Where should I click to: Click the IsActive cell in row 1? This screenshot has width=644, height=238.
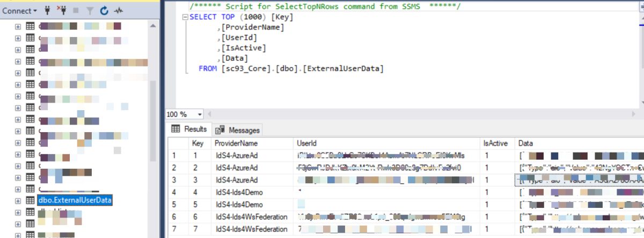tap(497, 156)
